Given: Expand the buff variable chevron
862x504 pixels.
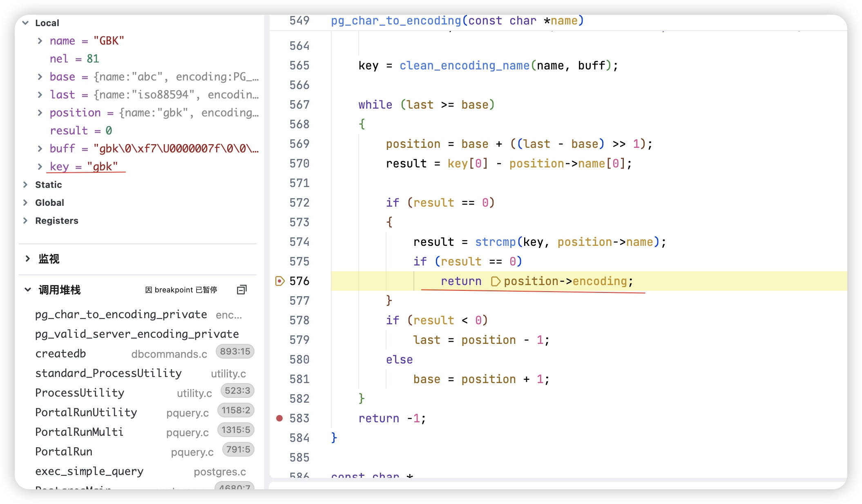Looking at the screenshot, I should (x=40, y=149).
